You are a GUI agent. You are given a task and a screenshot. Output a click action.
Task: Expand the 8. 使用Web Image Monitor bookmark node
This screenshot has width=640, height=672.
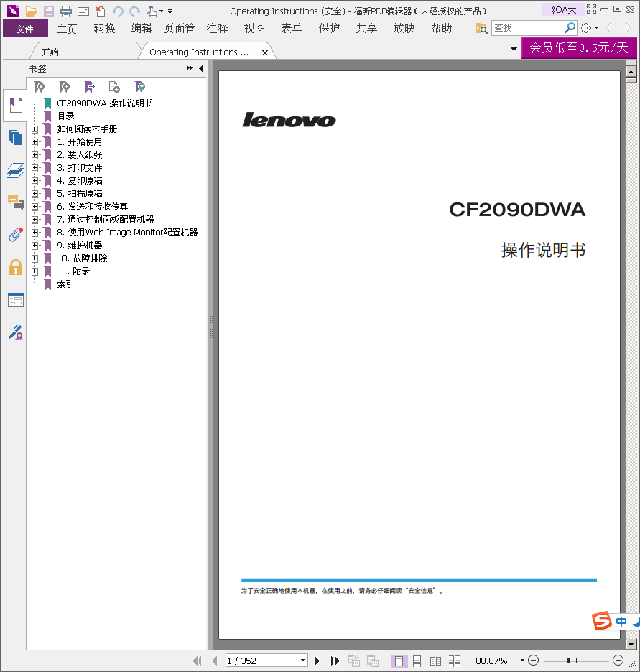[34, 233]
